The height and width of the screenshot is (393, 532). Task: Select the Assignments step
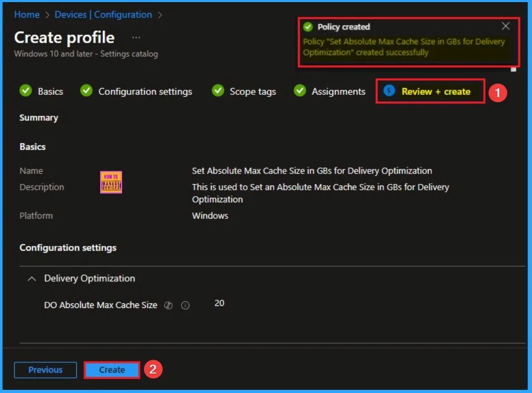click(338, 91)
